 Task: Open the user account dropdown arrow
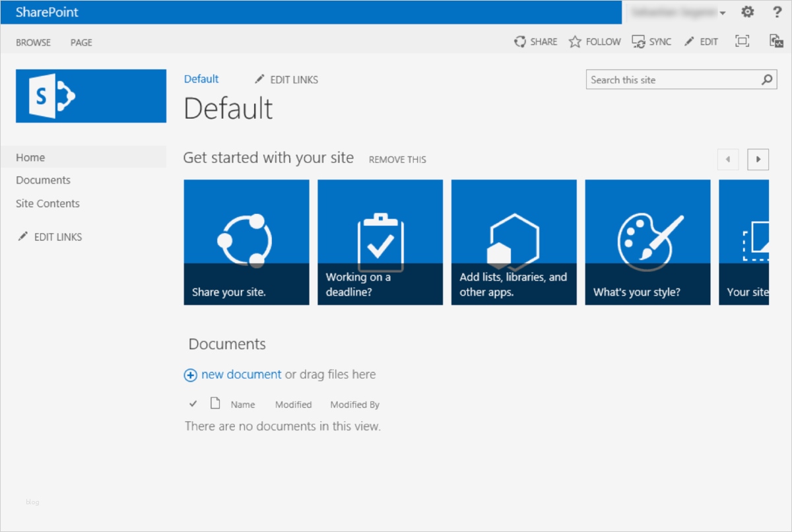tap(723, 13)
